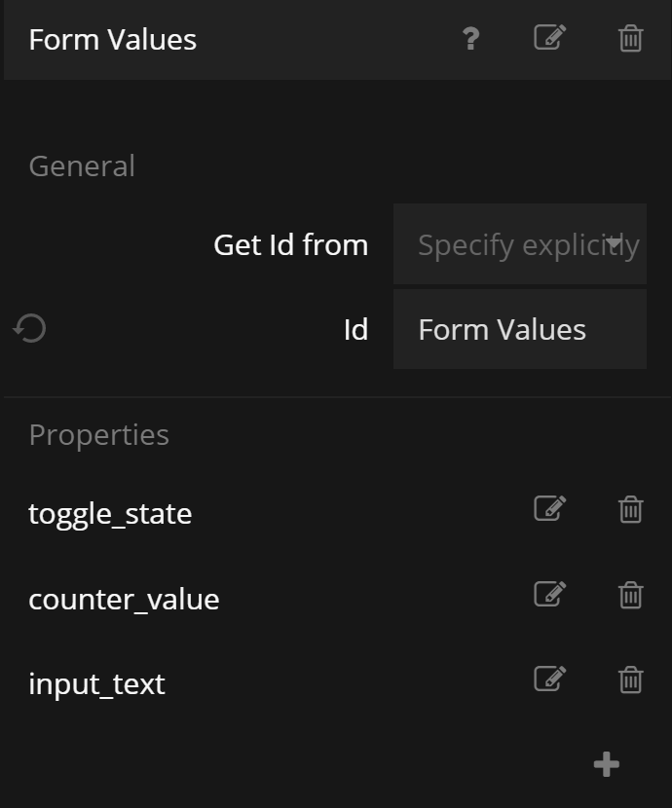
Task: Delete the toggle_state property
Action: tap(631, 509)
